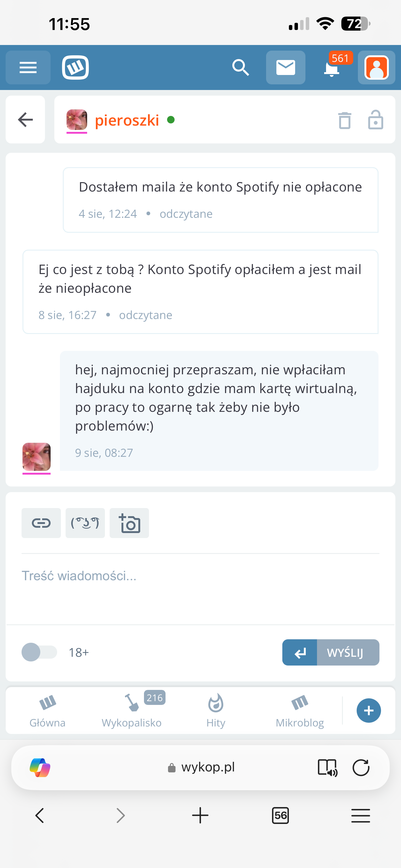Open the hamburger menu in header

[28, 68]
